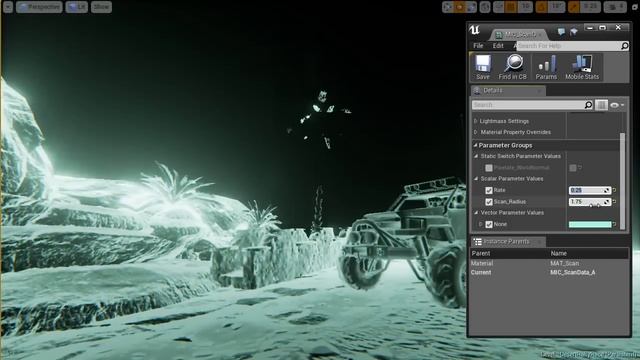
Task: Click the Details tab icon
Action: tap(477, 91)
